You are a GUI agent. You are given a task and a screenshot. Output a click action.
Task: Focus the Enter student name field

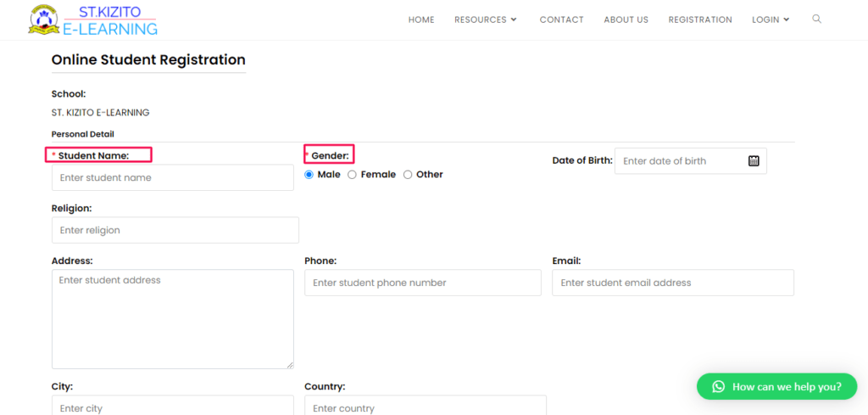pos(173,178)
